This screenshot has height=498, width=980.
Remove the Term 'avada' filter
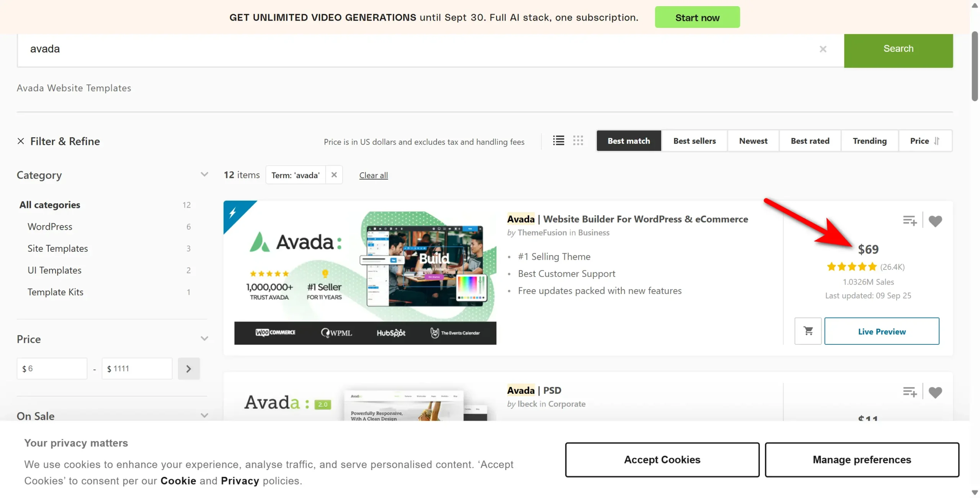334,175
